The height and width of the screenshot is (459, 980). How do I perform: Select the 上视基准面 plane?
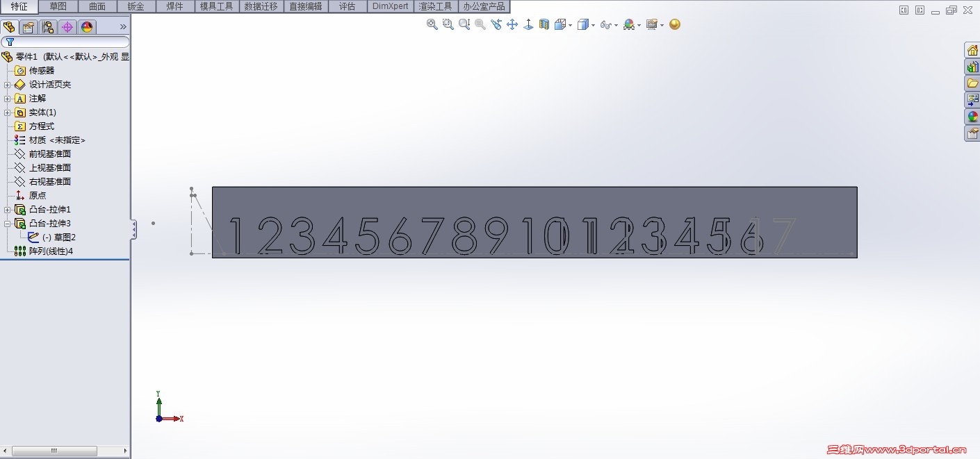click(42, 168)
